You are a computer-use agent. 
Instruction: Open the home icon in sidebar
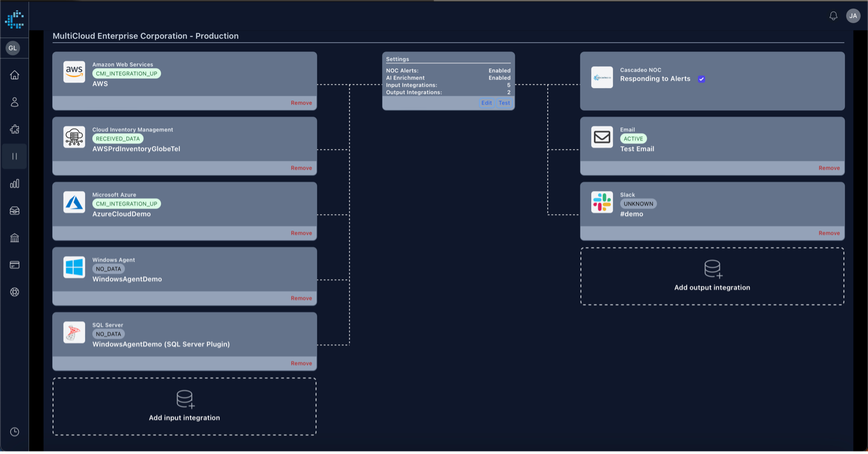[x=15, y=75]
